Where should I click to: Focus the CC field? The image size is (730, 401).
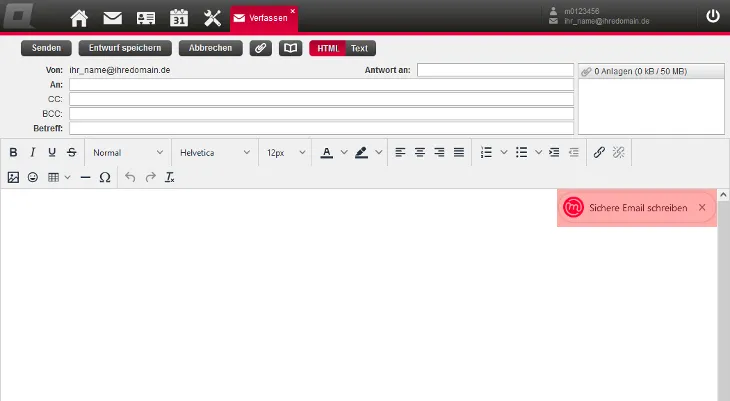point(321,99)
